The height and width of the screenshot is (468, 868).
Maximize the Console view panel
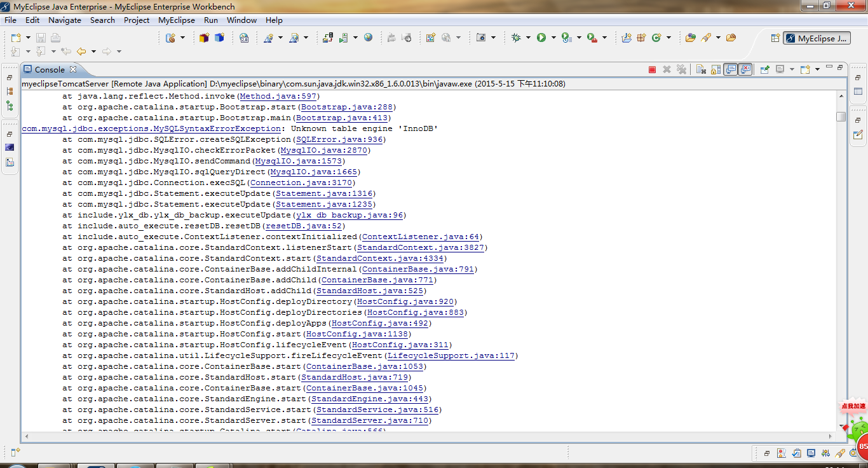pyautogui.click(x=839, y=67)
